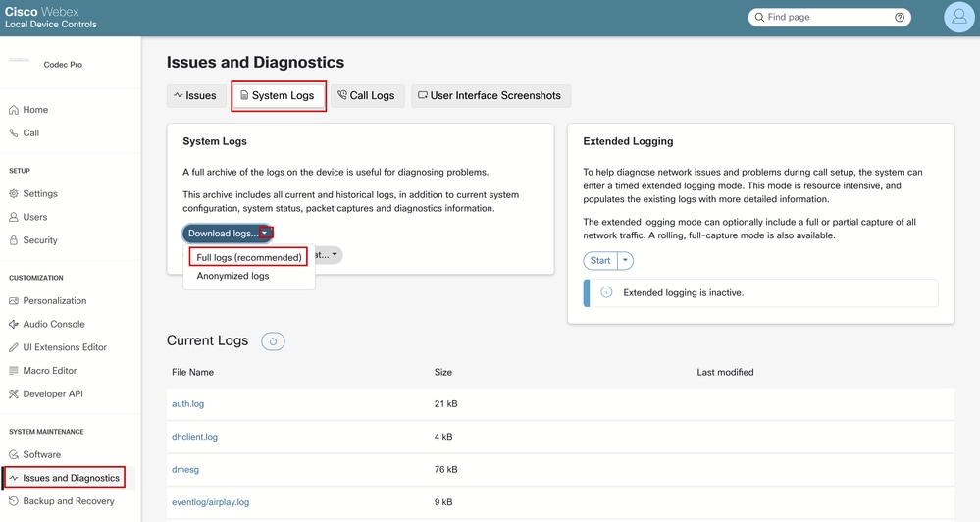
Task: Click the 9 kB size value
Action: point(443,502)
